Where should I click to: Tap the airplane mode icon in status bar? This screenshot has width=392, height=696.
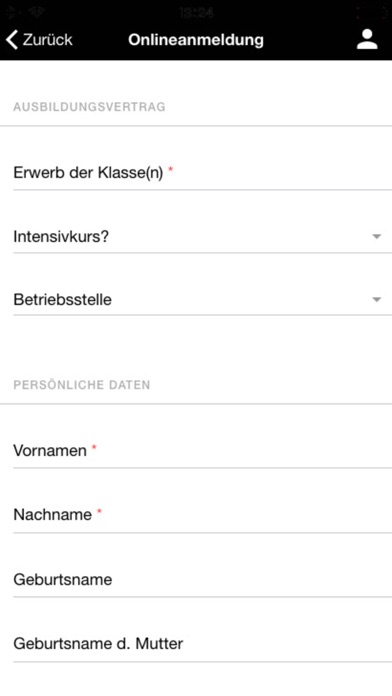12,13
